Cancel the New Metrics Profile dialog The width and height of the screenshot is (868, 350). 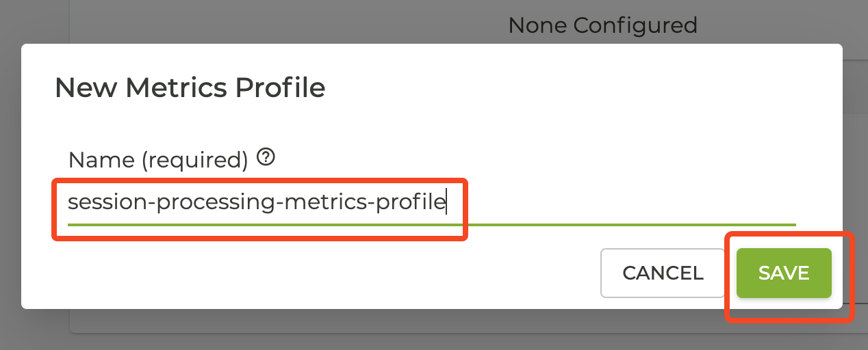[663, 273]
